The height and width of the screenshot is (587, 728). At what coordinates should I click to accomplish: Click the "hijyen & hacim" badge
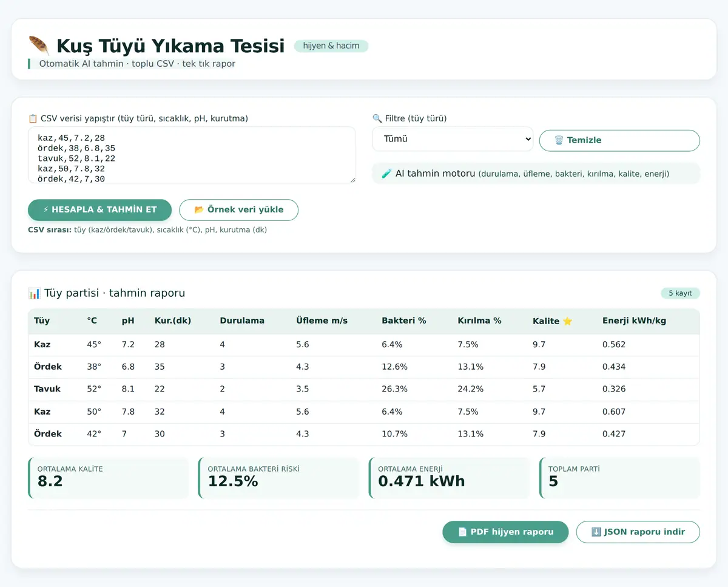331,46
